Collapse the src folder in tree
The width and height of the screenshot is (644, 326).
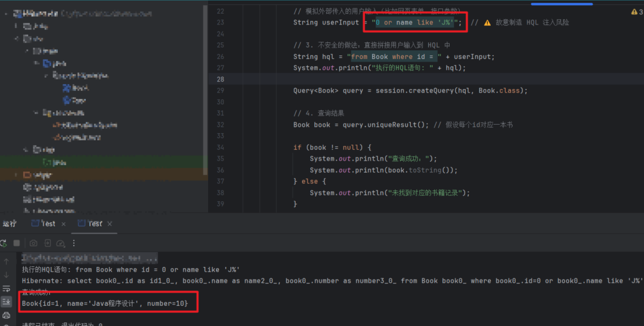point(17,39)
